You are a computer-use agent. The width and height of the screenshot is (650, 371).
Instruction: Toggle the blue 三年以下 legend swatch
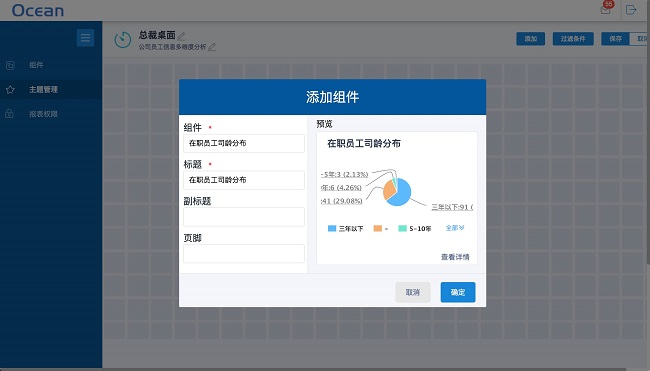(x=332, y=228)
